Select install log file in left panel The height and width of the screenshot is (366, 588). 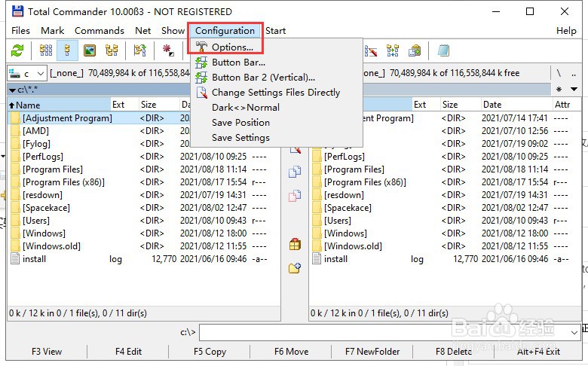[34, 259]
